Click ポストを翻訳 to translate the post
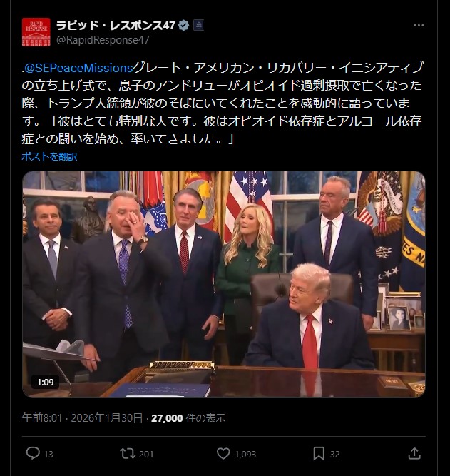Viewport: 450px width, 476px height. [49, 156]
